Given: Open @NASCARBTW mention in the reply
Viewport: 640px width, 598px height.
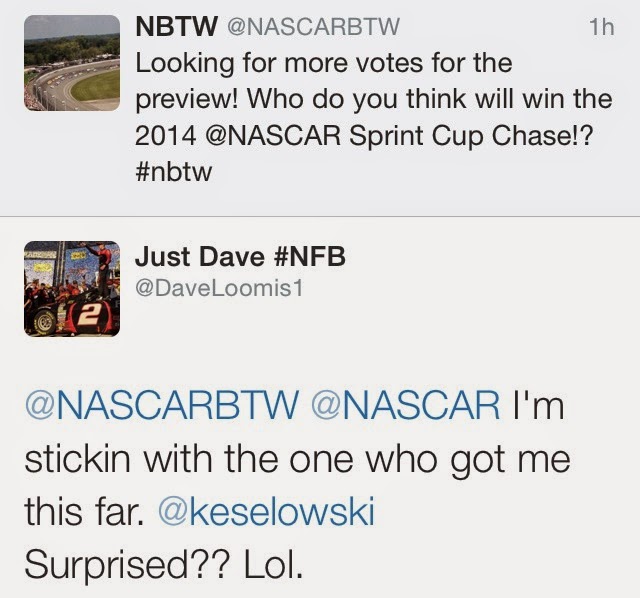Looking at the screenshot, I should [162, 405].
